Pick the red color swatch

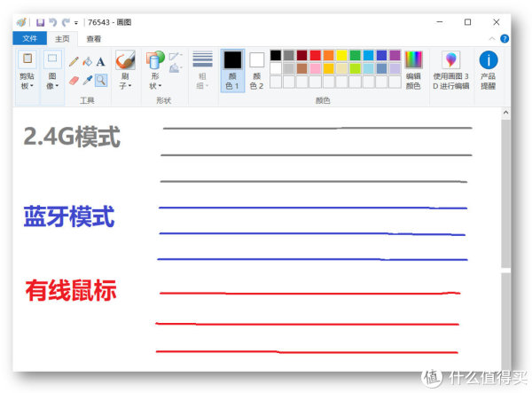click(x=315, y=55)
